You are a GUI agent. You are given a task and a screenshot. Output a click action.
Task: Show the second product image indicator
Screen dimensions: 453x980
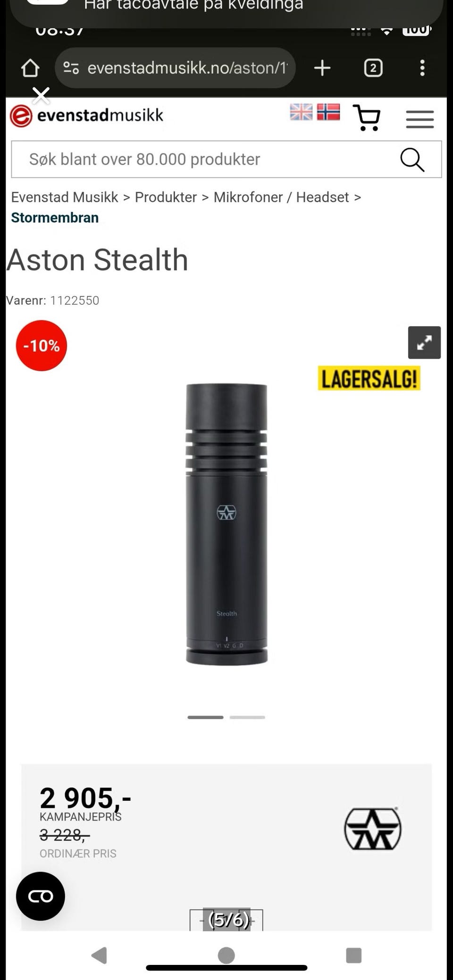click(x=247, y=717)
